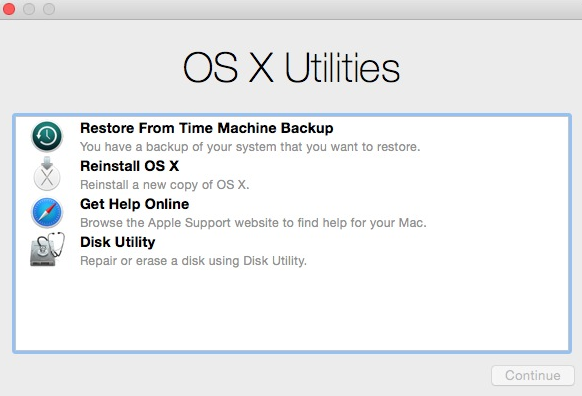Screen dimensions: 582x396
Task: Choose the Disk Utility stethoscope icon
Action: click(x=47, y=249)
